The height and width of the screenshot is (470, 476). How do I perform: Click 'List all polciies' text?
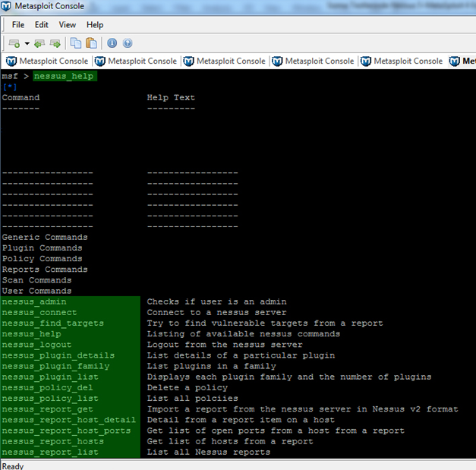point(193,399)
